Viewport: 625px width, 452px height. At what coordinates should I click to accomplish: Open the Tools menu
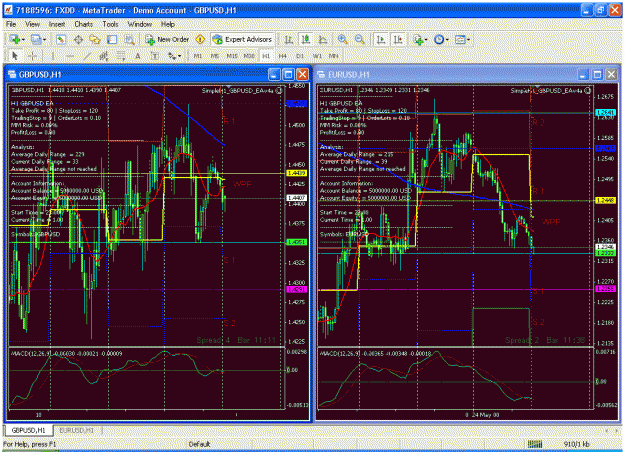(x=110, y=24)
